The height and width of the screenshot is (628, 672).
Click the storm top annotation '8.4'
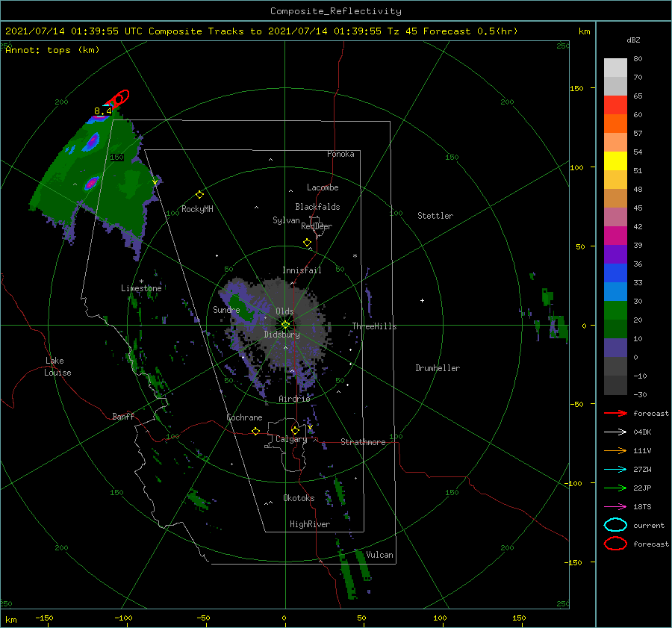pos(103,111)
